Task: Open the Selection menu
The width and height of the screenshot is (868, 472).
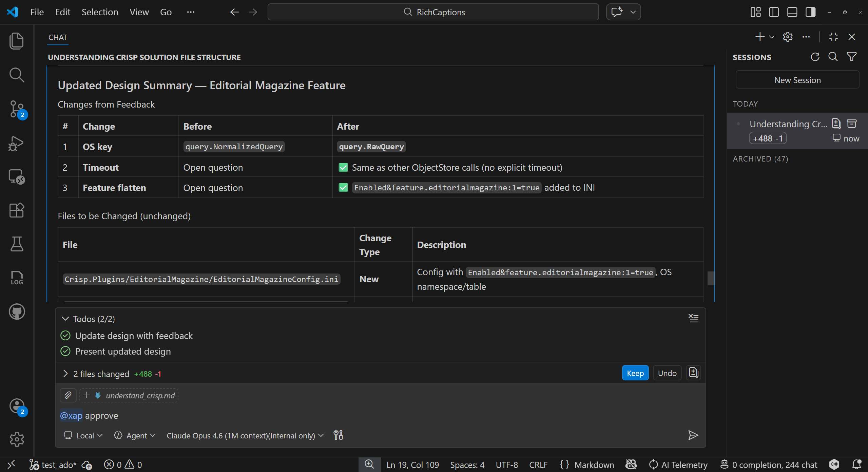Action: click(100, 12)
